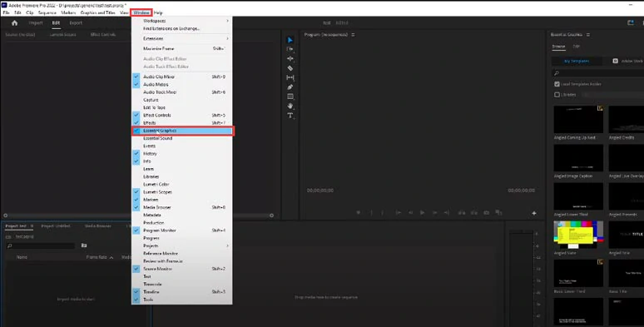Click the Quick Export icon at top right

click(631, 23)
